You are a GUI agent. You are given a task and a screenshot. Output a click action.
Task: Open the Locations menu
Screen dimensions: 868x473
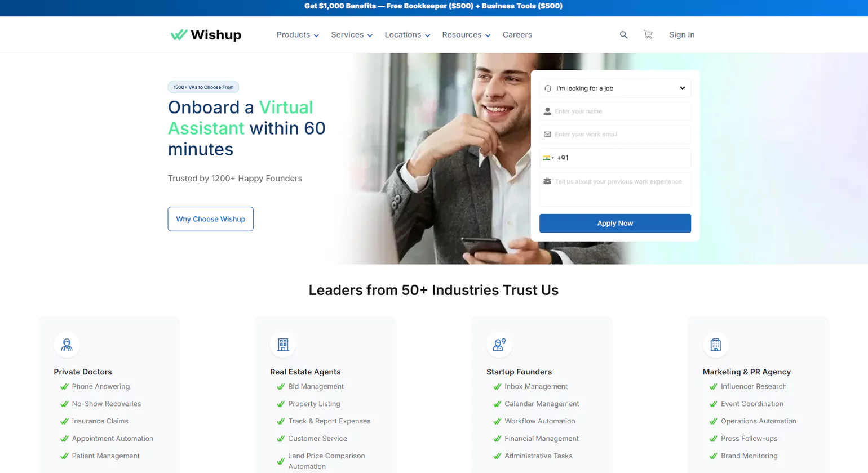click(408, 34)
